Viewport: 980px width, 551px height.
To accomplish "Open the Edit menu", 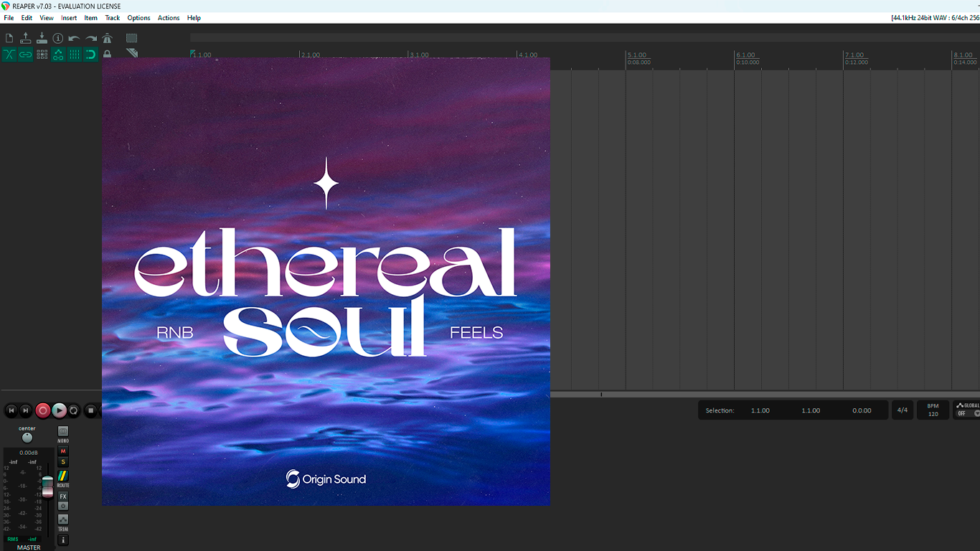I will 27,18.
